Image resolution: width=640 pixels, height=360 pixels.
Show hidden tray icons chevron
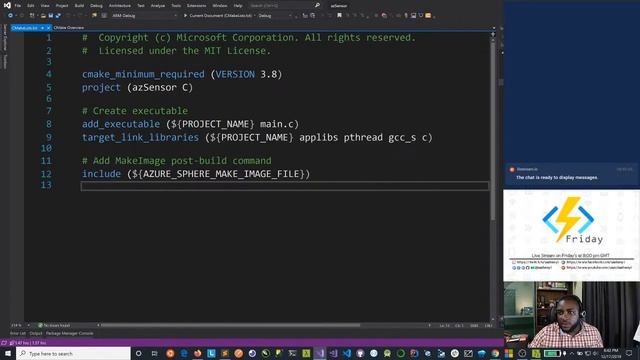point(571,353)
